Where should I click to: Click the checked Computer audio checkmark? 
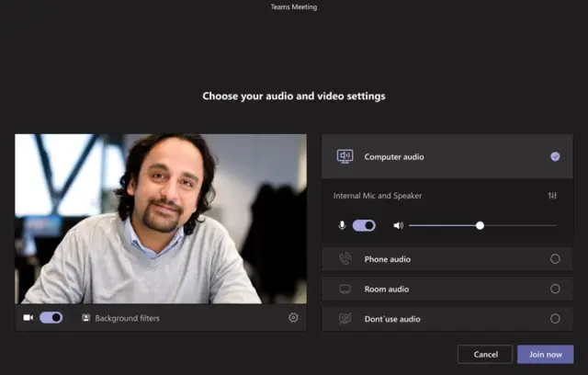tap(555, 156)
